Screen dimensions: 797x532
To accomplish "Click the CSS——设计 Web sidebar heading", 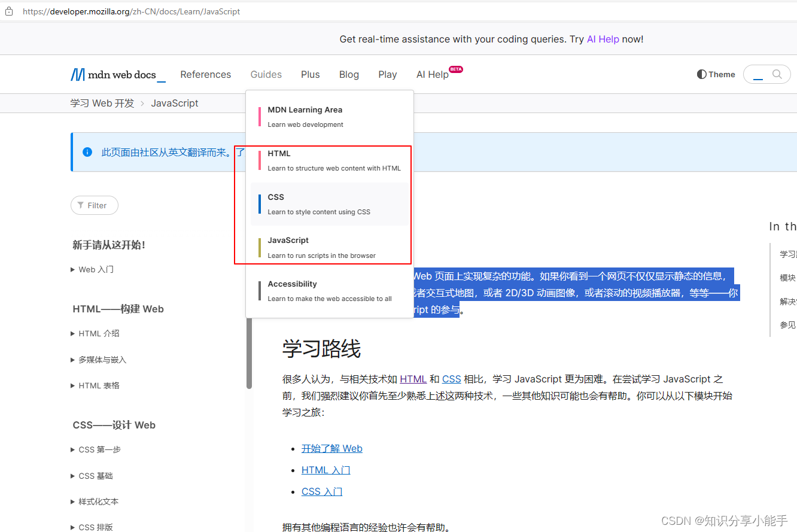I will (x=114, y=425).
